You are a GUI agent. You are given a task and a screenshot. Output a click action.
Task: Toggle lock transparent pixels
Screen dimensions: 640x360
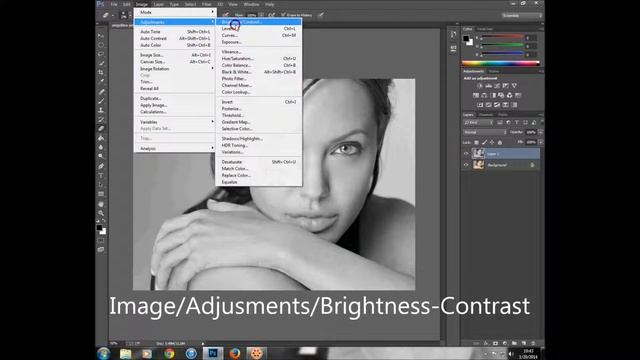(x=476, y=142)
